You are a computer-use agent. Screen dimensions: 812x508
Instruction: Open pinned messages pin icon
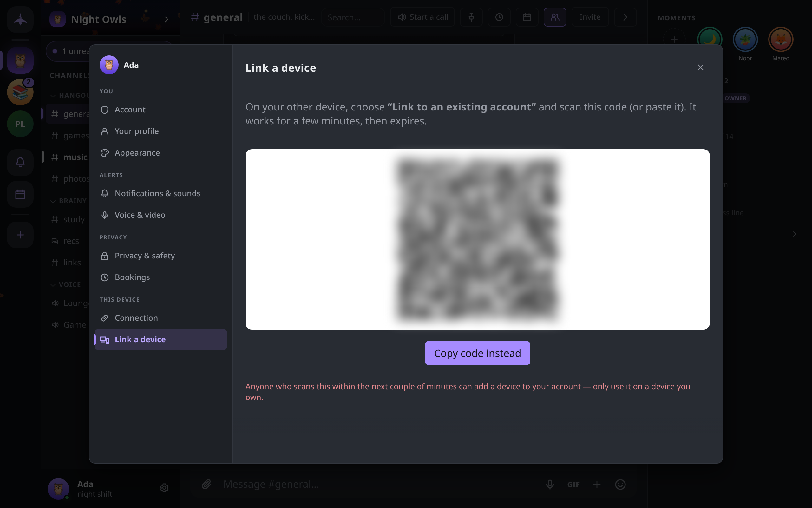click(471, 17)
